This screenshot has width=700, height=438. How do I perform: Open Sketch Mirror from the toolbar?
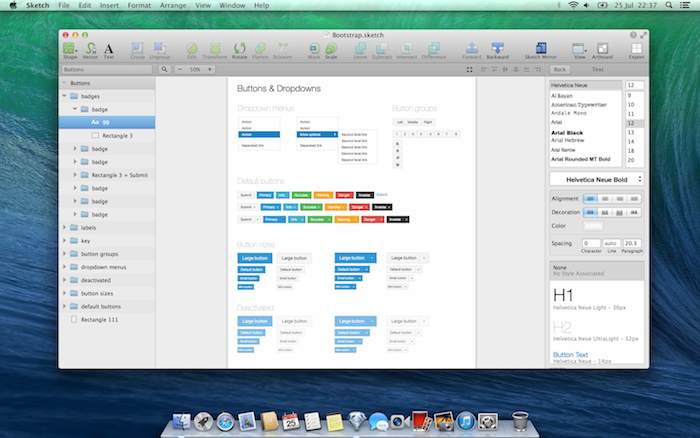[x=541, y=48]
